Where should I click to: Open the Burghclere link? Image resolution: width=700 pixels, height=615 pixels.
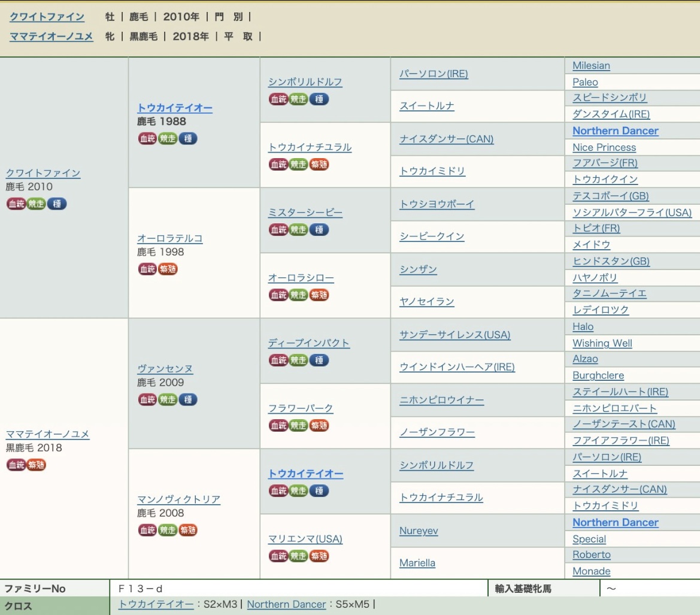click(598, 375)
